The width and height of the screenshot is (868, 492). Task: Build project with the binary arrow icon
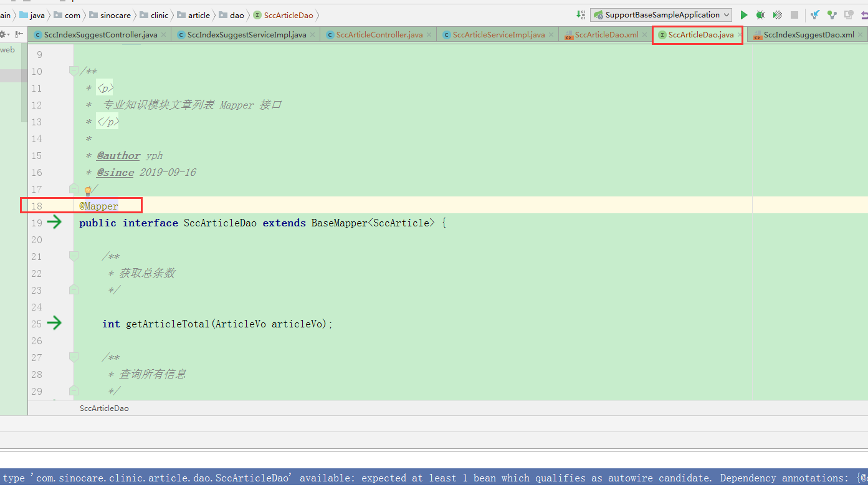[581, 15]
